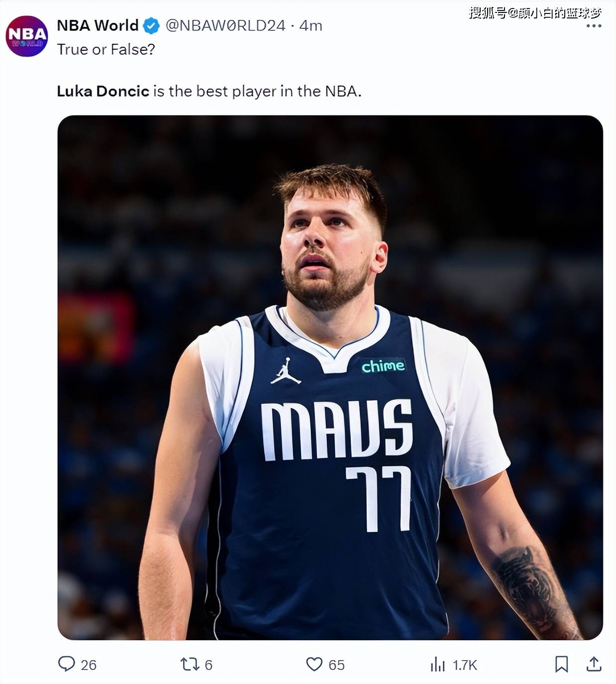Expand the tweet photo of the Mavs player

coord(330,377)
